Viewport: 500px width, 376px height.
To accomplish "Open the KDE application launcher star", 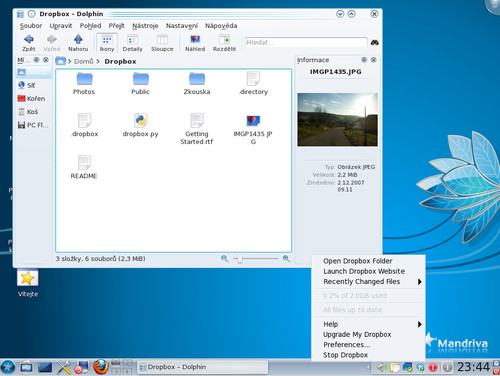I will click(8, 367).
